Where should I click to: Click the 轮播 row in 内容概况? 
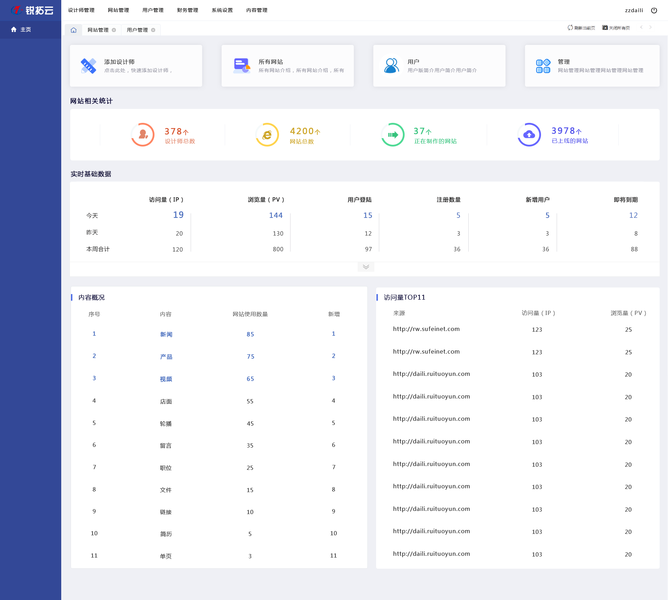pos(219,423)
